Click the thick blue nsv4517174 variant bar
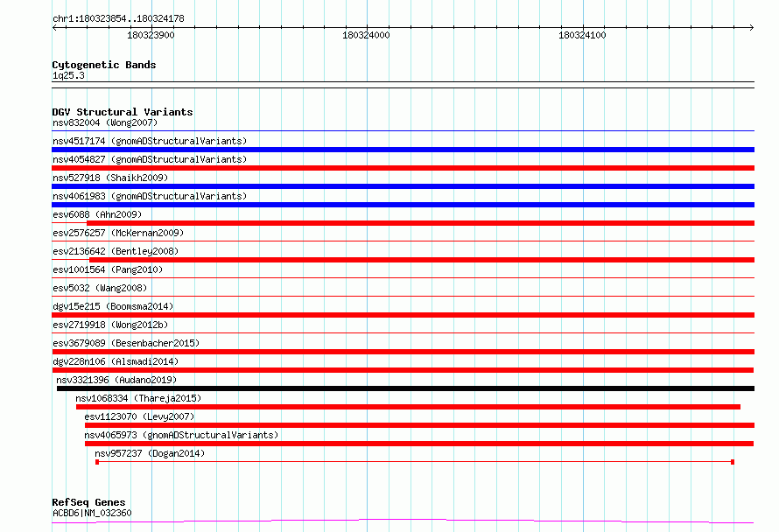The width and height of the screenshot is (779, 532). coord(403,150)
